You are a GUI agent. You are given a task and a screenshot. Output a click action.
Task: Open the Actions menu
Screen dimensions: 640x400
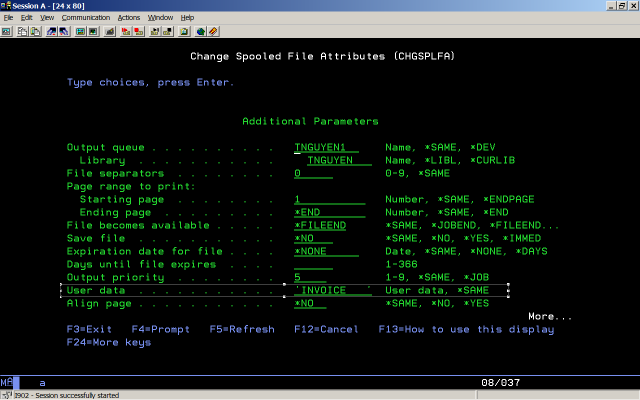(128, 17)
